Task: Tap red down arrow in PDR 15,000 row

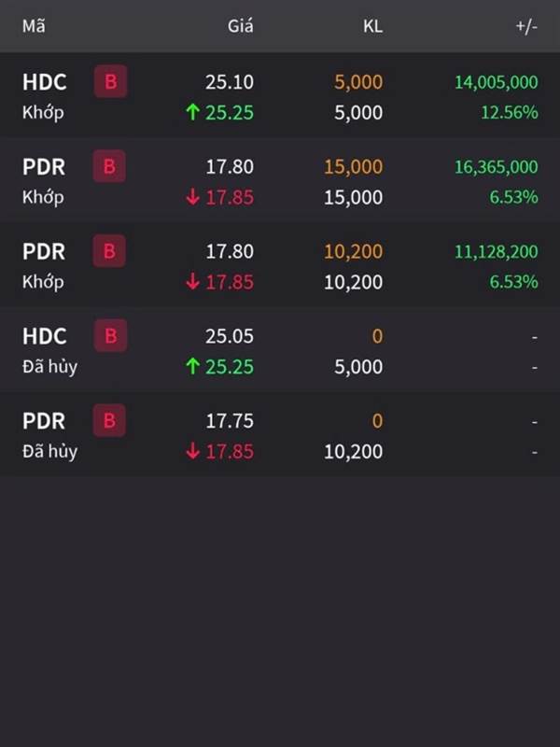Action: pos(193,197)
